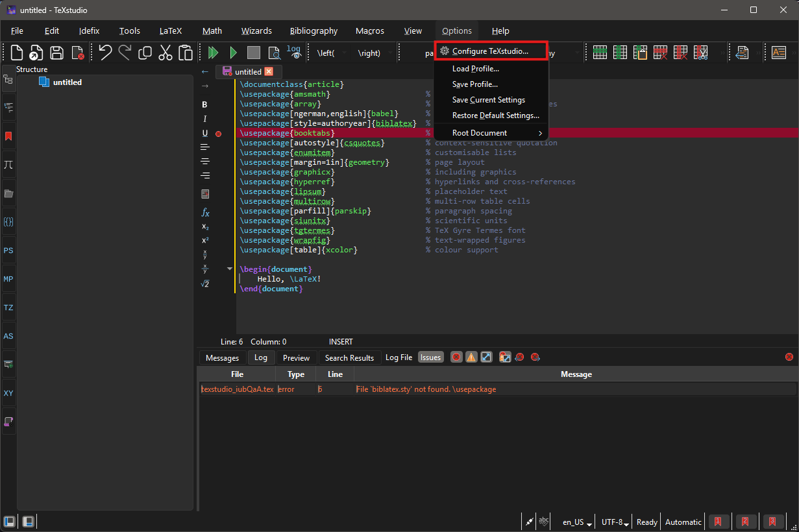Click the add table rows icon
The width and height of the screenshot is (799, 532).
click(600, 52)
